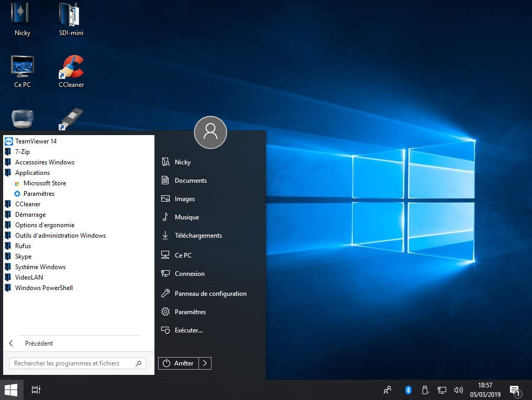
Task: Click the volume speaker tray icon
Action: [x=458, y=390]
